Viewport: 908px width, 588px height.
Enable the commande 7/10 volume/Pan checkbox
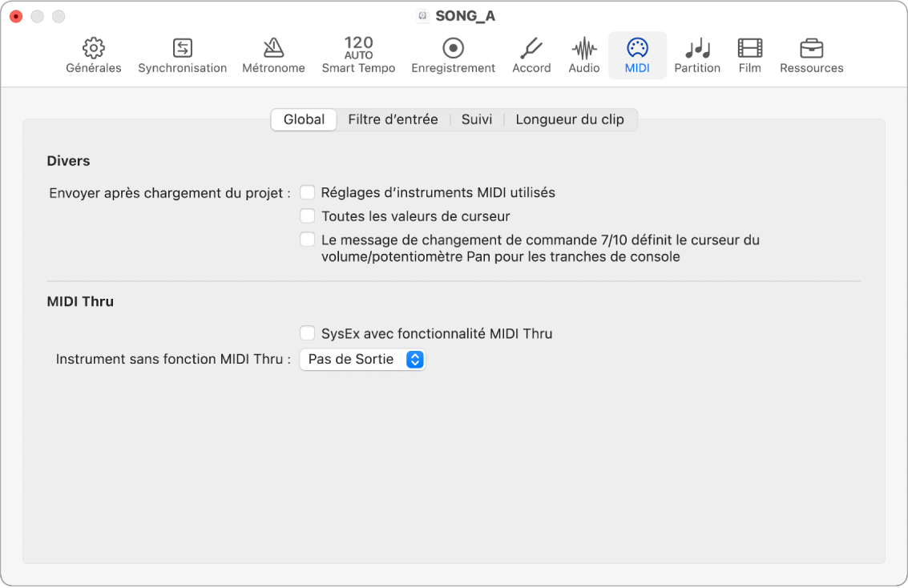307,240
